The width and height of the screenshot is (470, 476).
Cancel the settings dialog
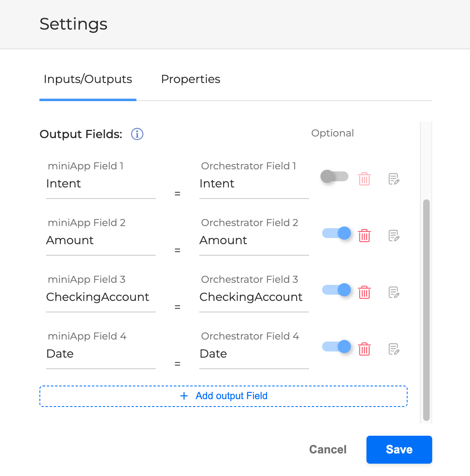pyautogui.click(x=328, y=450)
